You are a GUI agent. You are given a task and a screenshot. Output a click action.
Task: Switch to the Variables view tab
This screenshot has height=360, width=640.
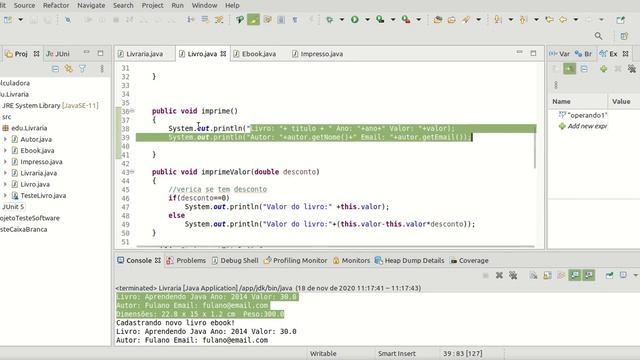click(x=560, y=53)
